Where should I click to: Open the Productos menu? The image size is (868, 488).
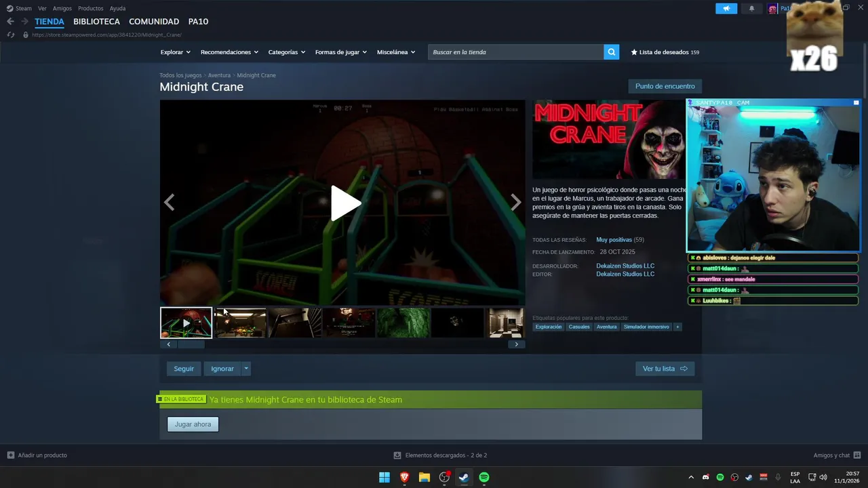tap(90, 8)
